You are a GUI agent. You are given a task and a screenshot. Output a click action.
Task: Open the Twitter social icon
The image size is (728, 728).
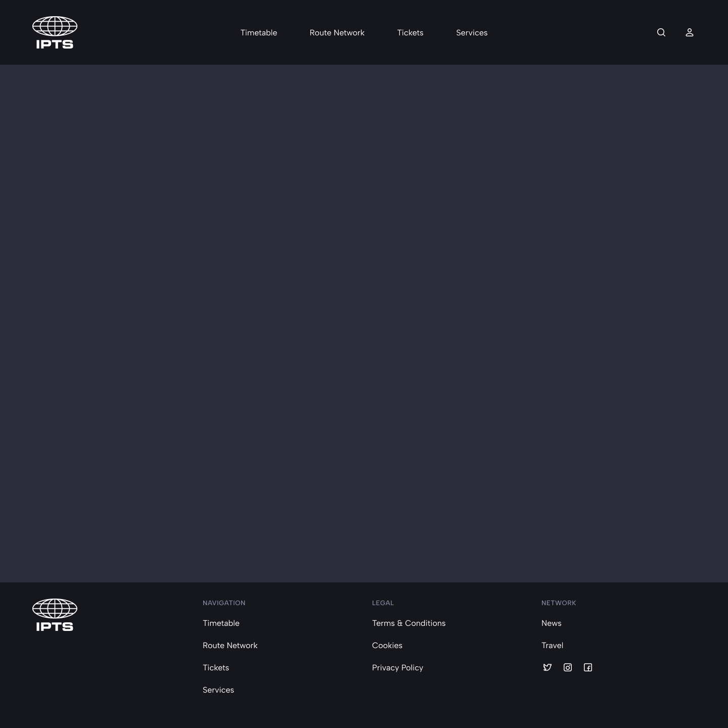click(x=548, y=667)
